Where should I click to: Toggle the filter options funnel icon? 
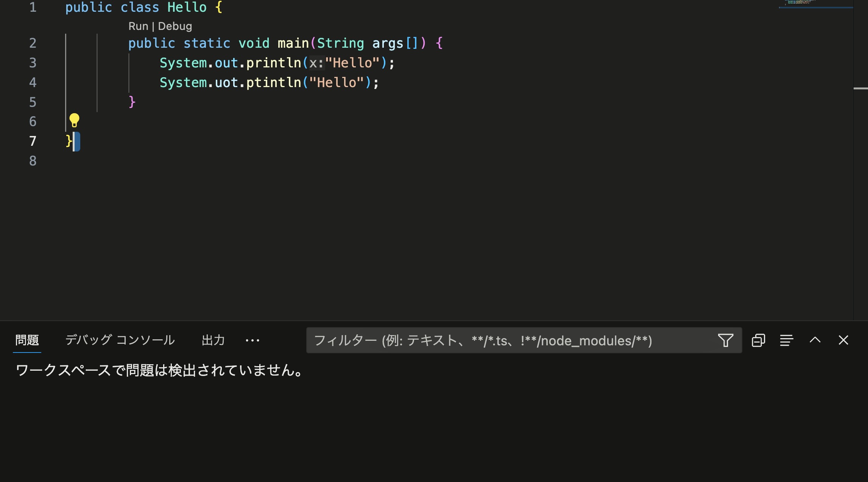tap(725, 340)
